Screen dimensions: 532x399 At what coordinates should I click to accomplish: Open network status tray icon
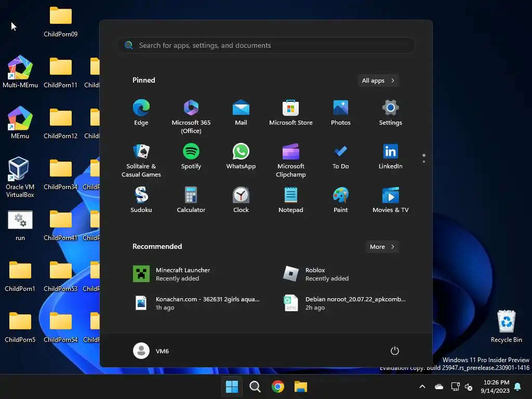click(x=455, y=387)
